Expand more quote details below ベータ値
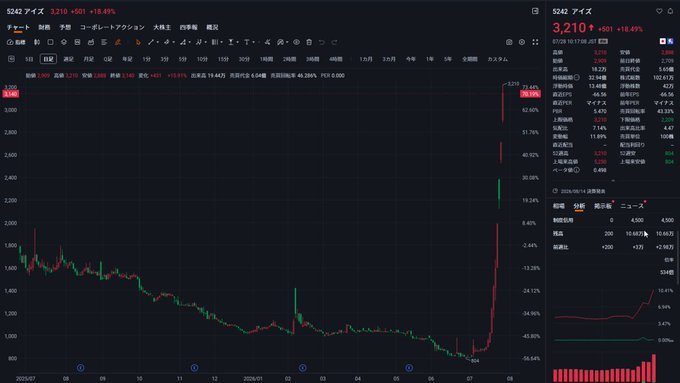Screen dimensions: 680x383 click(x=613, y=180)
